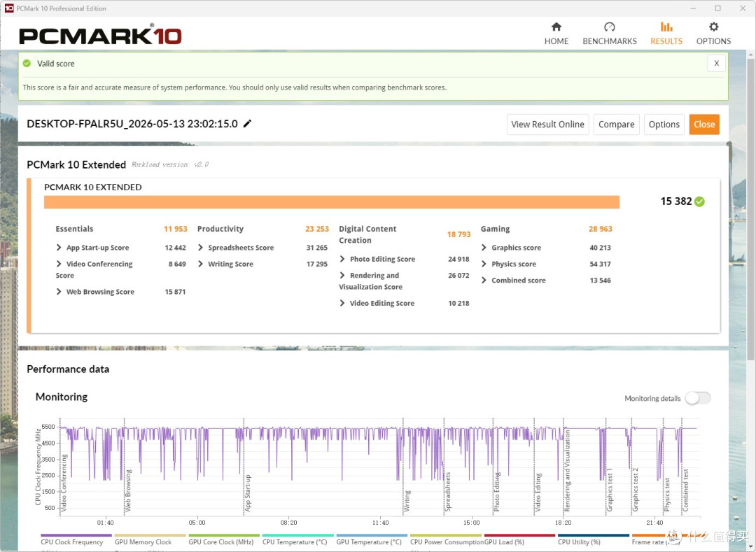The width and height of the screenshot is (756, 552).
Task: Click the Productivity score 23 253
Action: point(317,229)
